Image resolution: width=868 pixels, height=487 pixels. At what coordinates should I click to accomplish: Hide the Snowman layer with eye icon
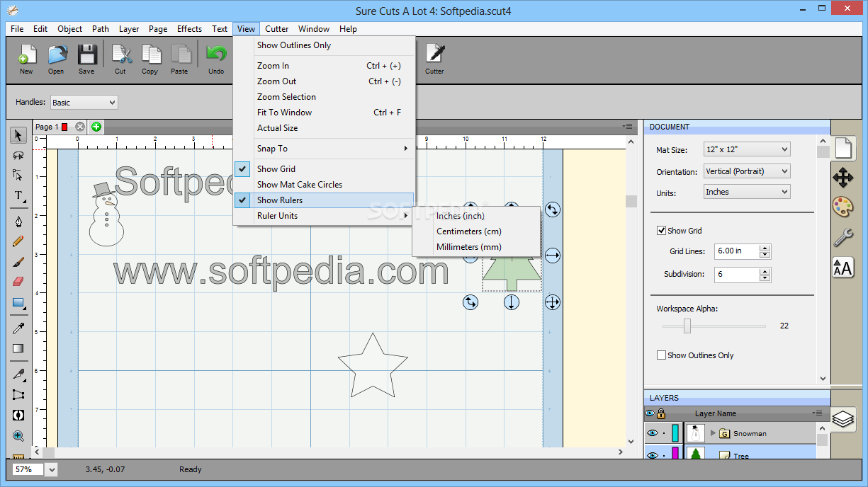click(653, 433)
